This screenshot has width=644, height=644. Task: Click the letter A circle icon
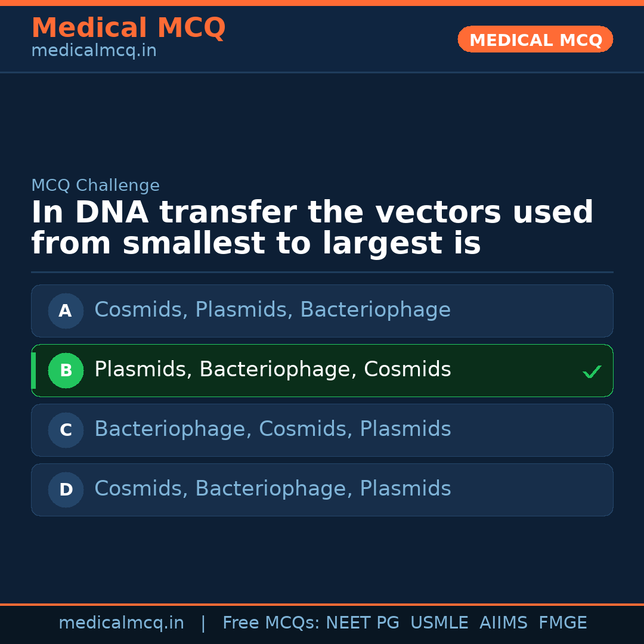[x=66, y=311]
